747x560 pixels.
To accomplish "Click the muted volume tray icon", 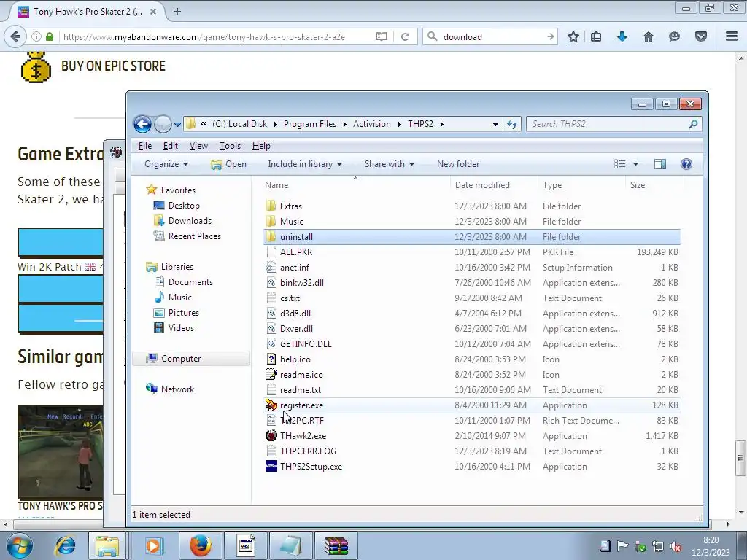I will point(676,547).
